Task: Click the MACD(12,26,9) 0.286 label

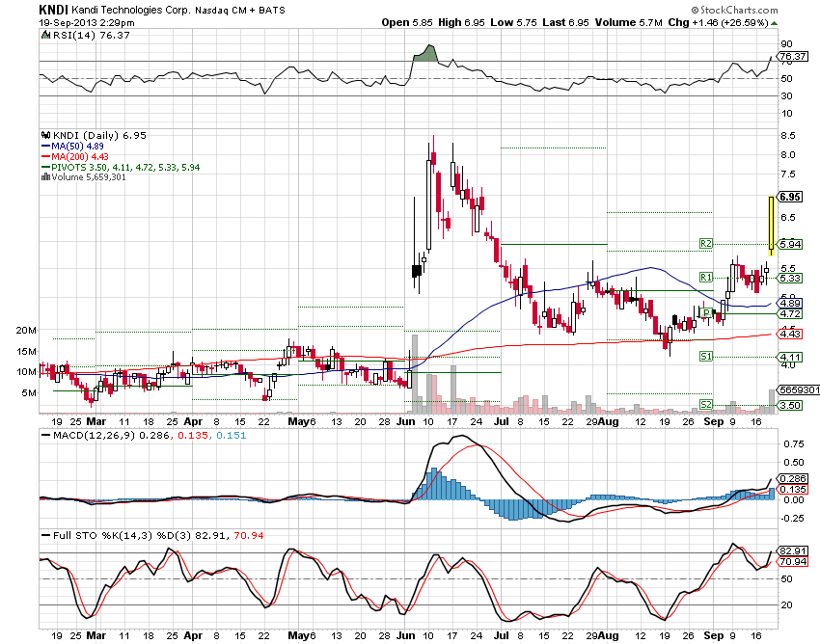Action: point(111,436)
